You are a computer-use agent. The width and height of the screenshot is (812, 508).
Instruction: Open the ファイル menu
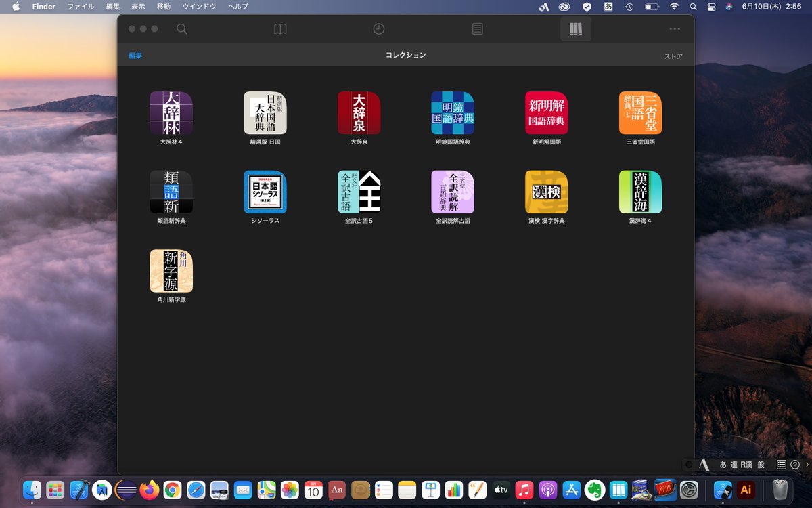[81, 7]
